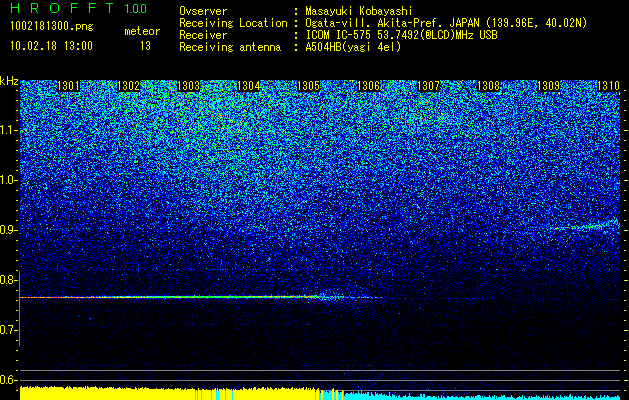This screenshot has width=629, height=400.
Task: Click the red-yellow carrier signal line
Action: click(x=172, y=297)
